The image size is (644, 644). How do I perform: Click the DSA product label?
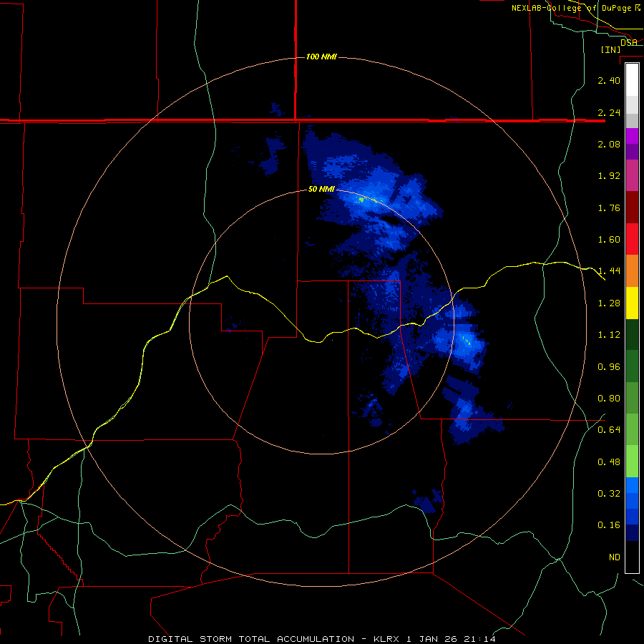[628, 43]
